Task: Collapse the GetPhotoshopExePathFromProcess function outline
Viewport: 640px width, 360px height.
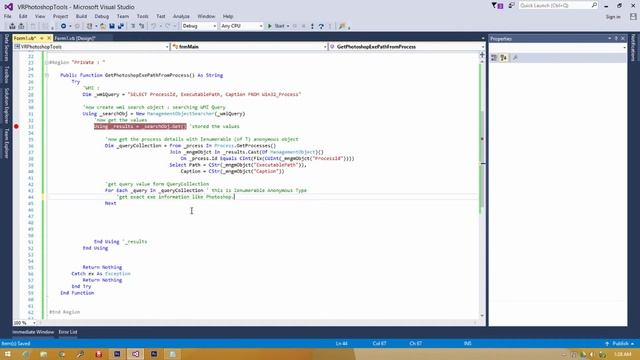Action: pyautogui.click(x=47, y=76)
